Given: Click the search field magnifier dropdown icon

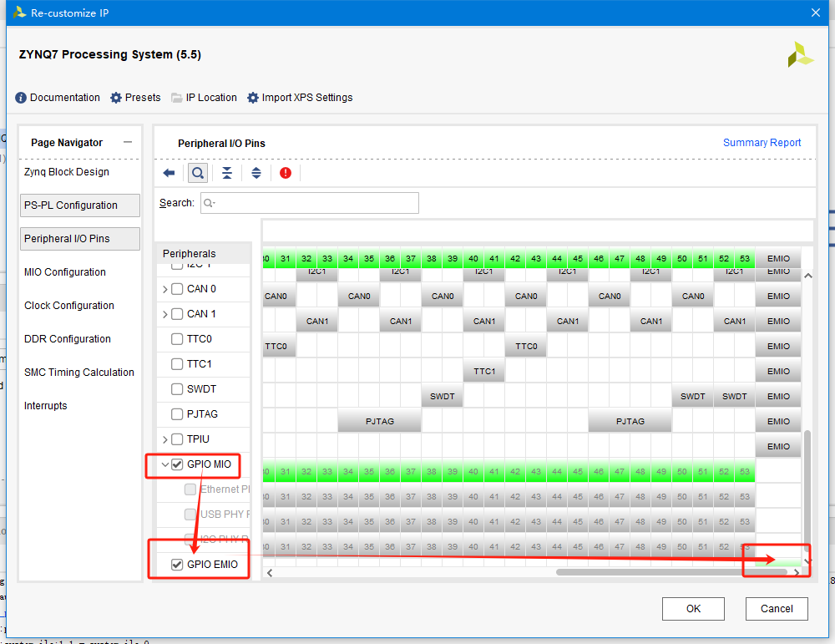Looking at the screenshot, I should point(210,203).
